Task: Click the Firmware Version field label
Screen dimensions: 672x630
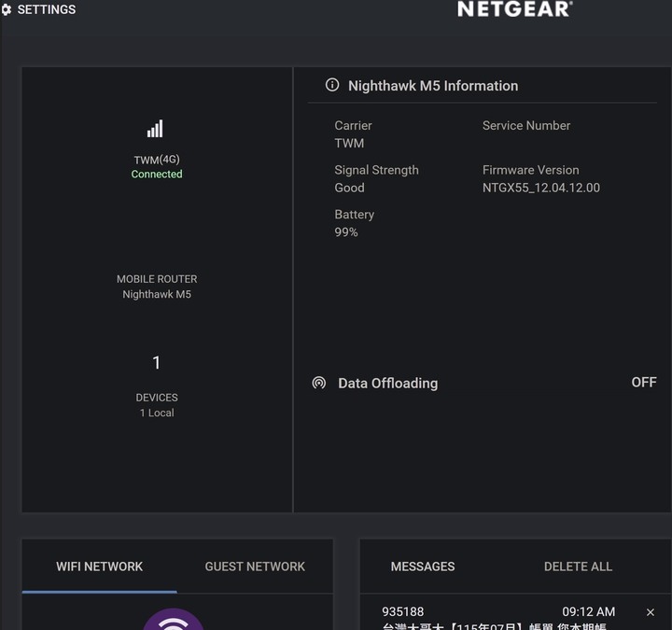Action: click(530, 170)
